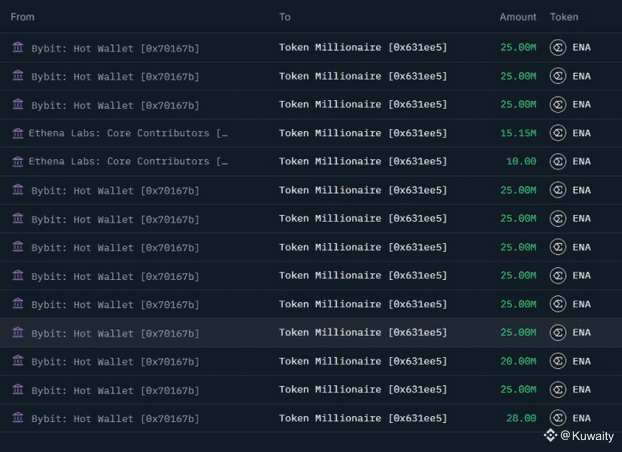622x452 pixels.
Task: Open Ethena Labs sender for 15.15M transfer
Action: 128,133
